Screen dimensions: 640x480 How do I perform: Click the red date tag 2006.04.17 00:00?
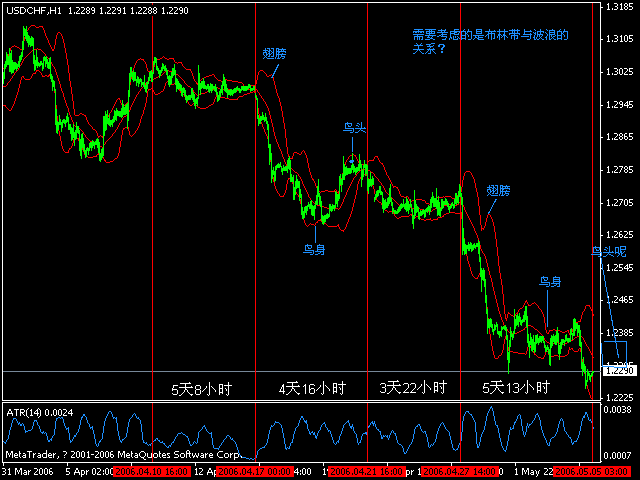pos(255,471)
